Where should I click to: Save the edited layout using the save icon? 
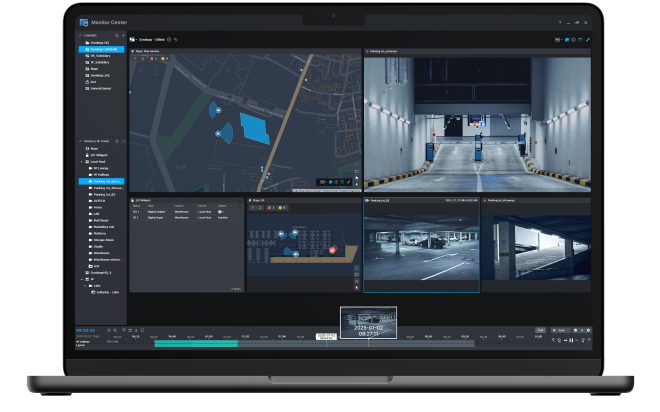pyautogui.click(x=169, y=40)
